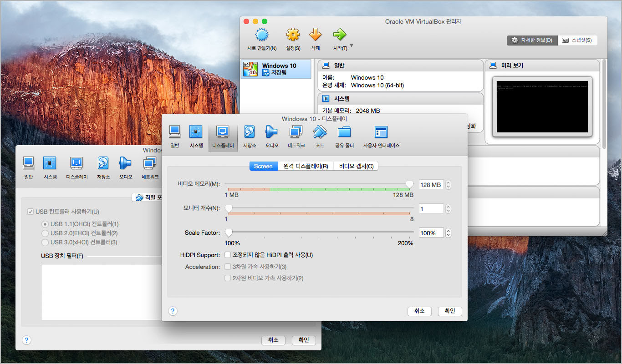Click the monitor count value field
Image resolution: width=622 pixels, height=364 pixels.
pos(431,209)
